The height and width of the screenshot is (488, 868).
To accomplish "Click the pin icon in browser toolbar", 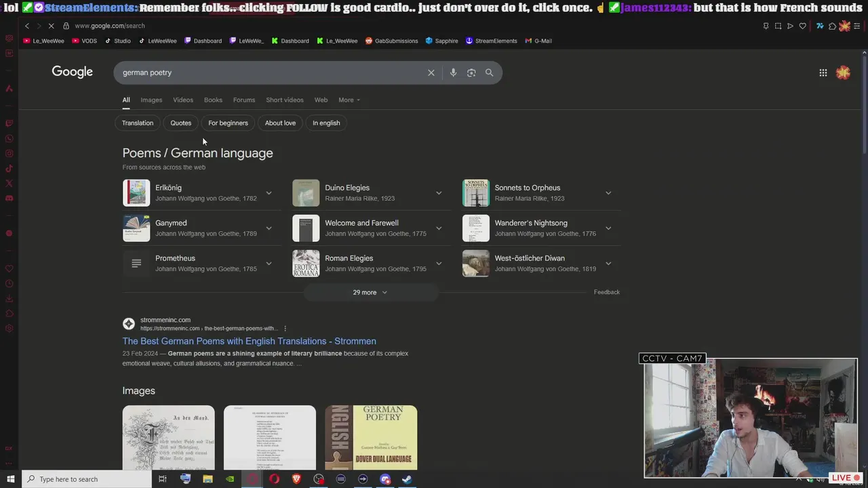I will (766, 26).
